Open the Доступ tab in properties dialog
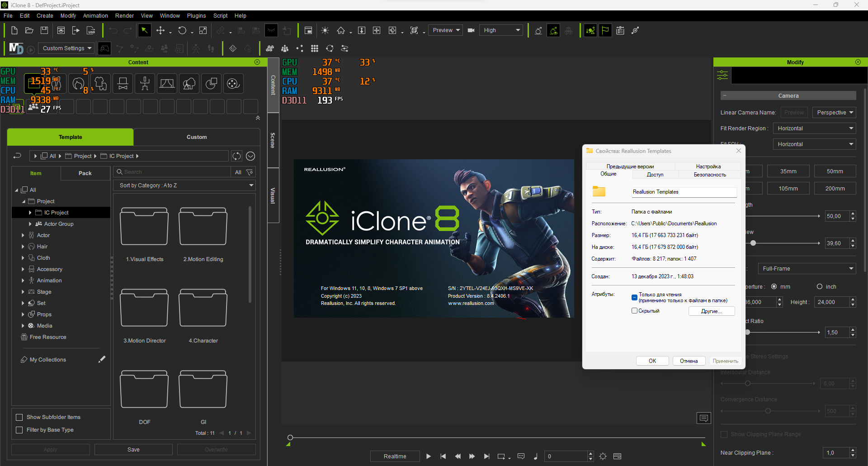Viewport: 868px width, 466px height. [x=655, y=175]
